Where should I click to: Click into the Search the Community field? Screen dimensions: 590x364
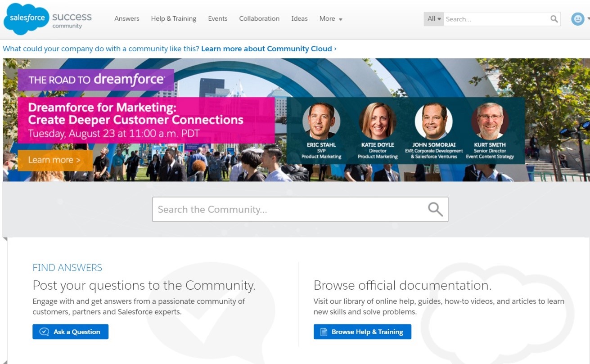tap(288, 209)
